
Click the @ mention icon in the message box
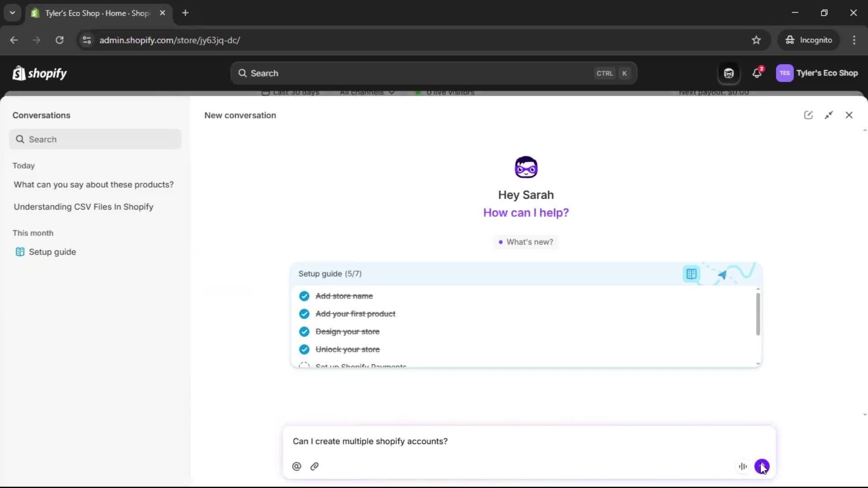coord(297,466)
